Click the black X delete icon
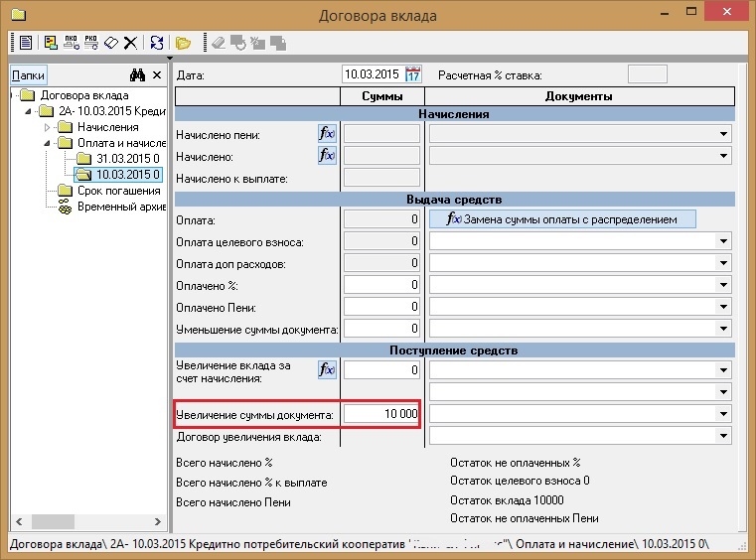 tap(130, 43)
